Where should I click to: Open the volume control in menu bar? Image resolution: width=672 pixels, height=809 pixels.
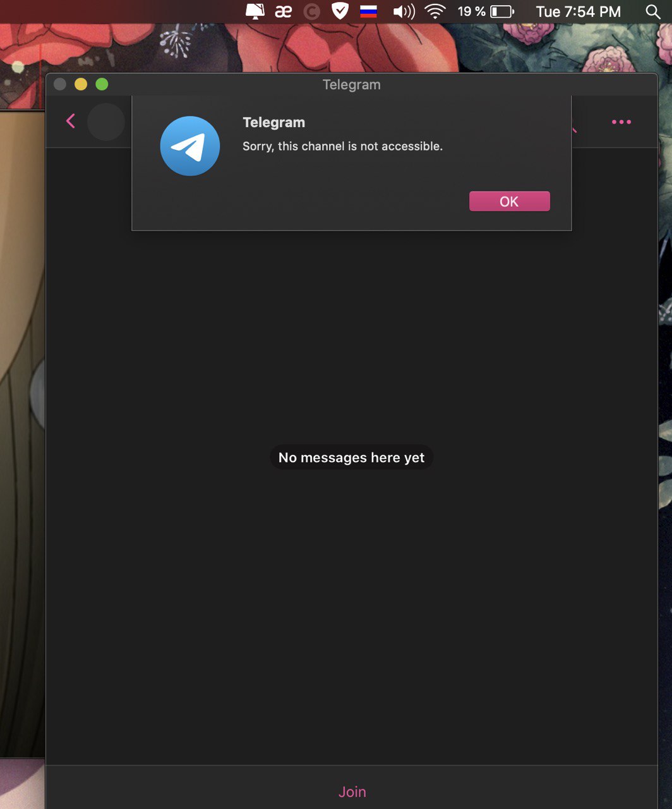404,11
